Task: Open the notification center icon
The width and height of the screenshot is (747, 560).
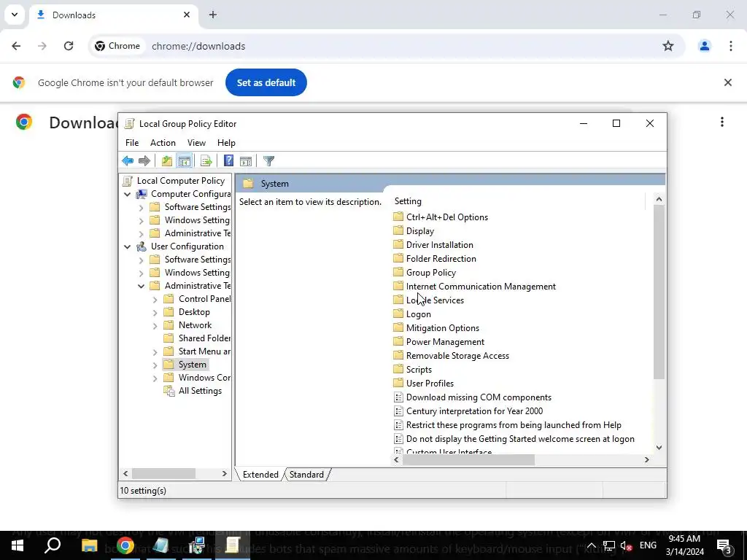Action: pyautogui.click(x=724, y=545)
